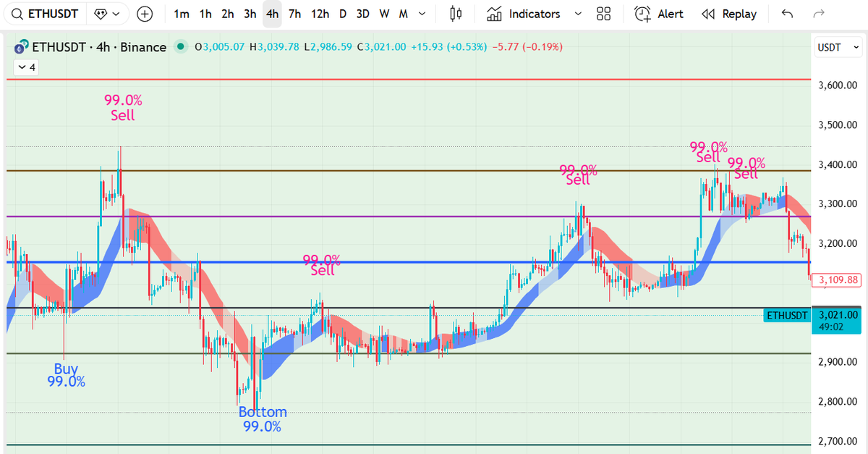The image size is (868, 454).
Task: Select the 2h timeframe
Action: 228,14
